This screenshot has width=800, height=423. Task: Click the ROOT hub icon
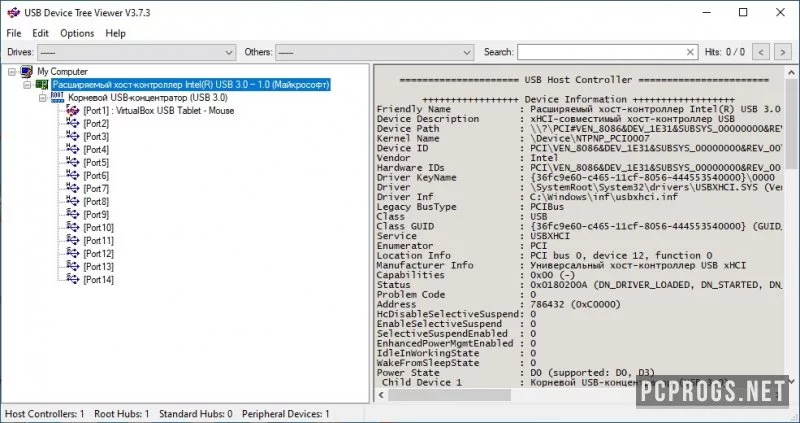pyautogui.click(x=57, y=97)
